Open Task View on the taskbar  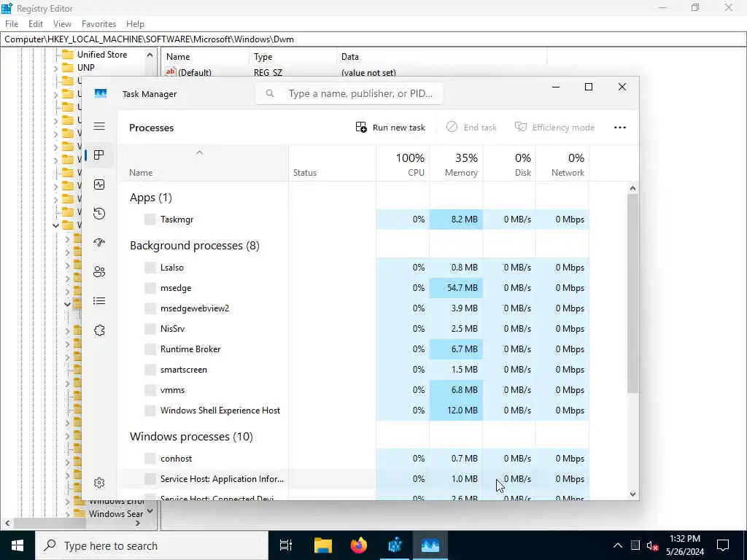(286, 545)
